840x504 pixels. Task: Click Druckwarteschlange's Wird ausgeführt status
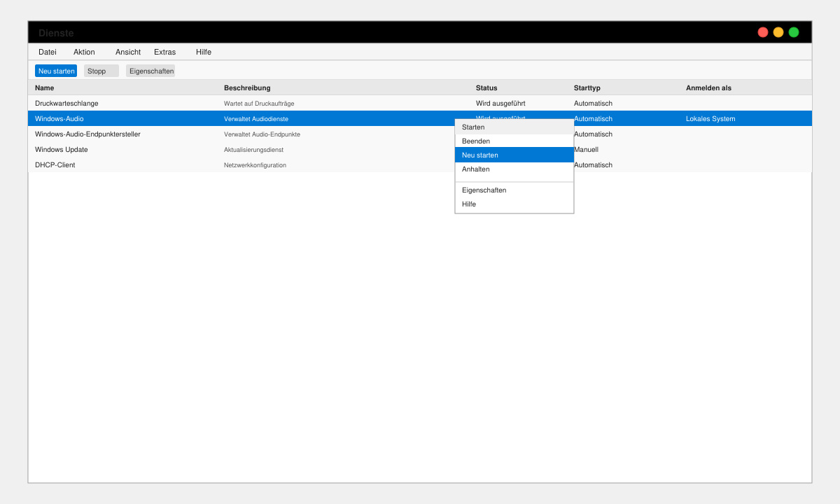tap(500, 103)
